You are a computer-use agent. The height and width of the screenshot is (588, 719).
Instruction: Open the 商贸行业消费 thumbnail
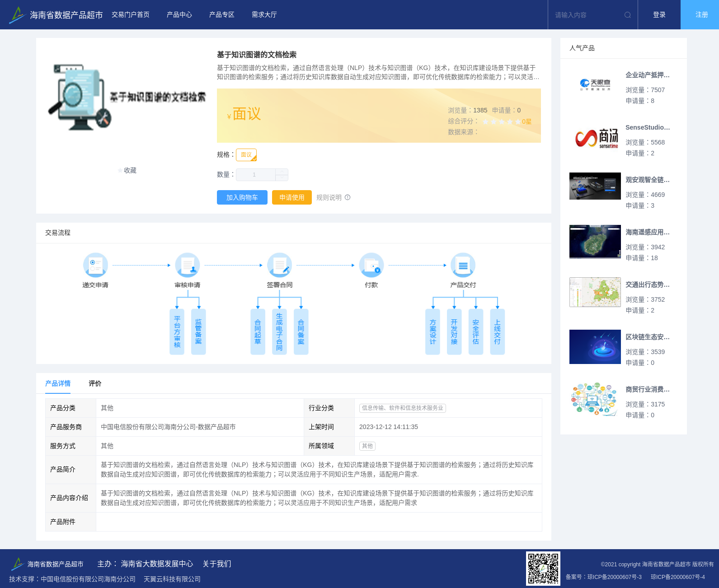pos(595,399)
